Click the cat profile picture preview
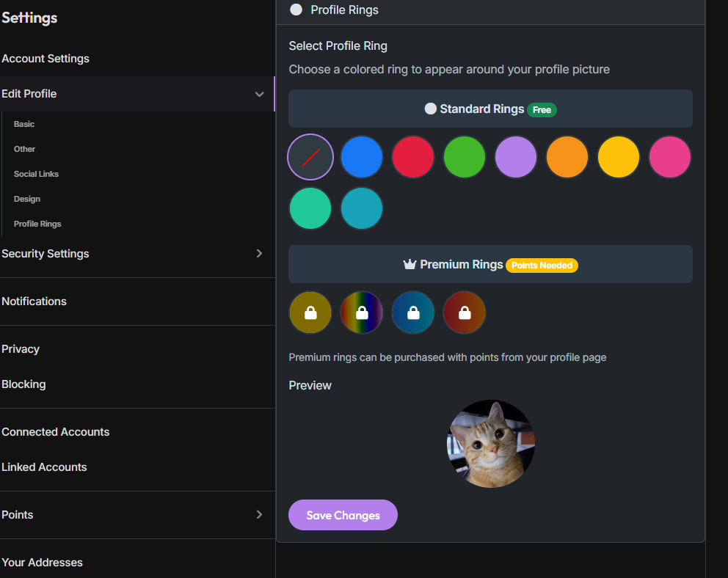Screen dimensions: 728x578 491,444
